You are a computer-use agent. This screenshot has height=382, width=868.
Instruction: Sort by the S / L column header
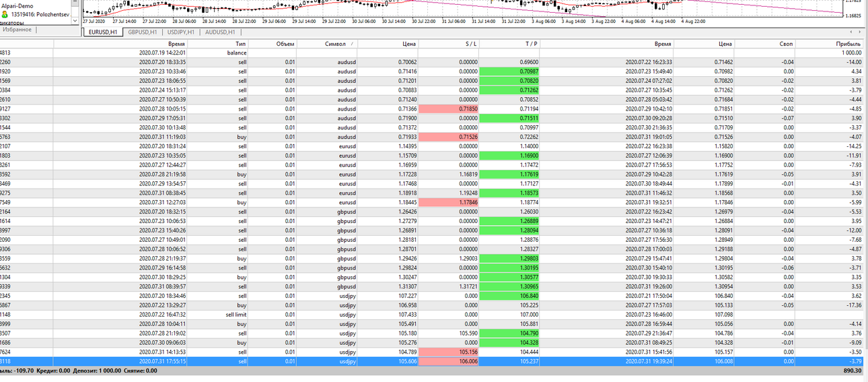(448, 44)
